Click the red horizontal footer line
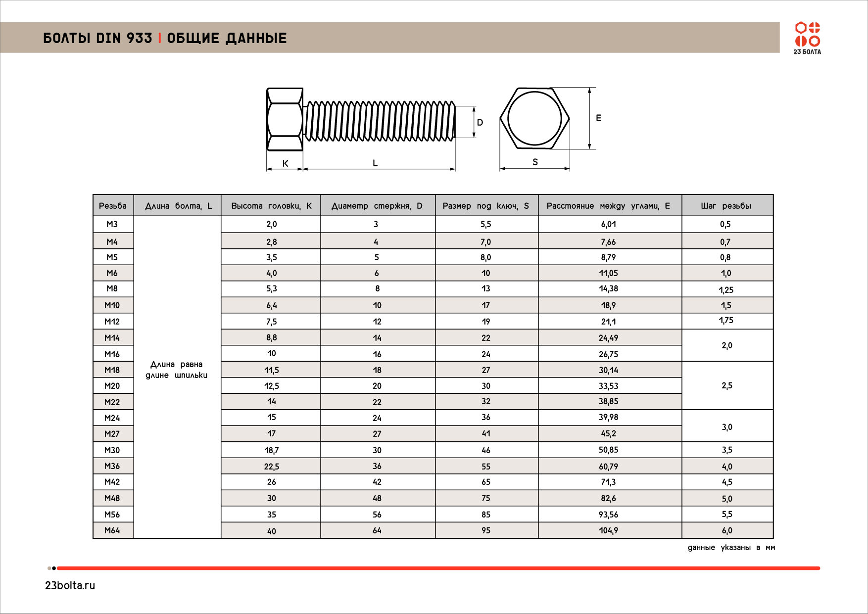The width and height of the screenshot is (868, 614). click(x=438, y=568)
